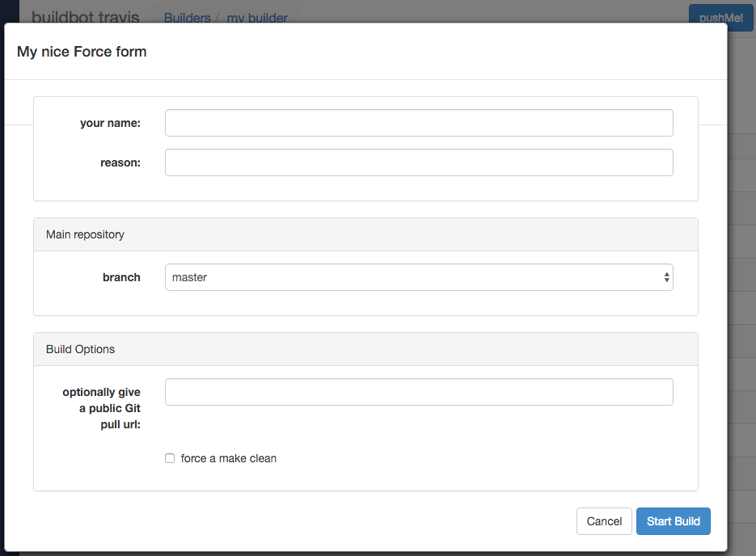Click the pushMe! button
This screenshot has height=556, width=756.
[x=720, y=17]
